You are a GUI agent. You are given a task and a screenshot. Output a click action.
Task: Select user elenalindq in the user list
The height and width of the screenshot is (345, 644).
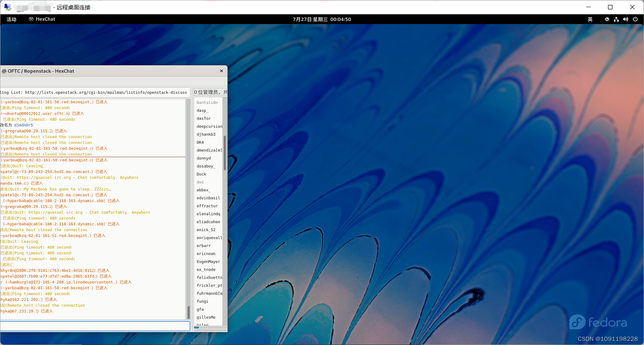(x=208, y=214)
